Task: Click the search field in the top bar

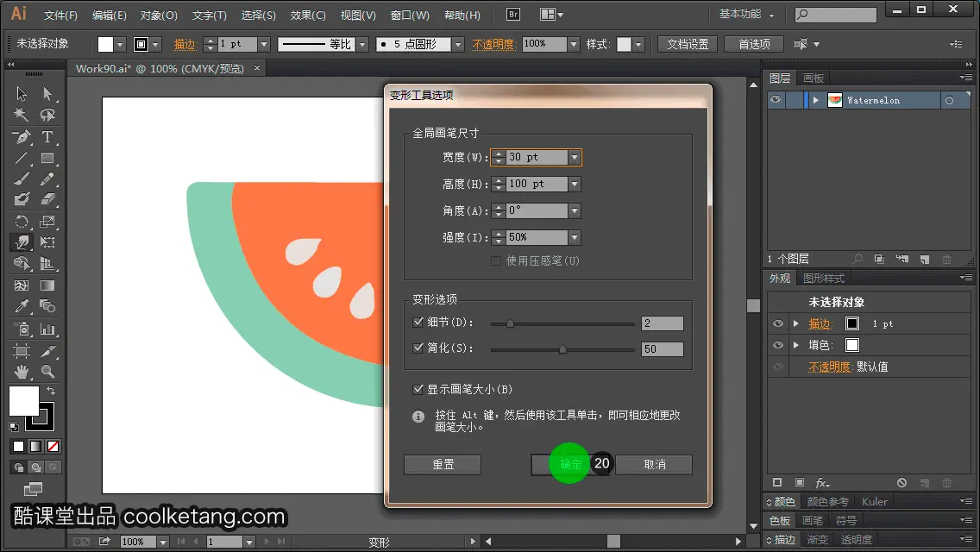Action: coord(836,14)
